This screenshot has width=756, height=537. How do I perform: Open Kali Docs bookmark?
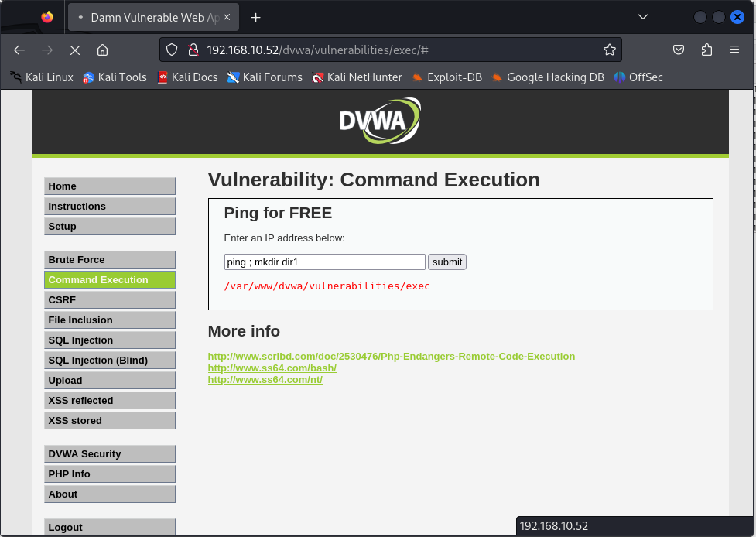187,77
